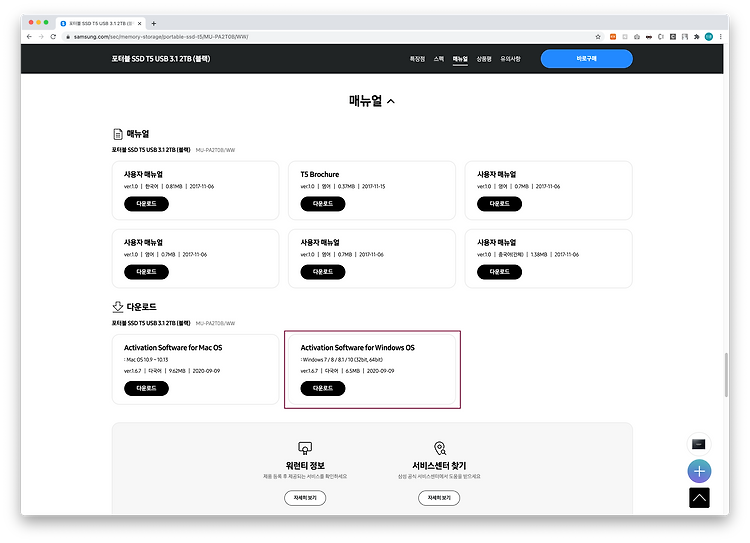Open the Extensions puzzle icon
This screenshot has width=750, height=543.
696,36
